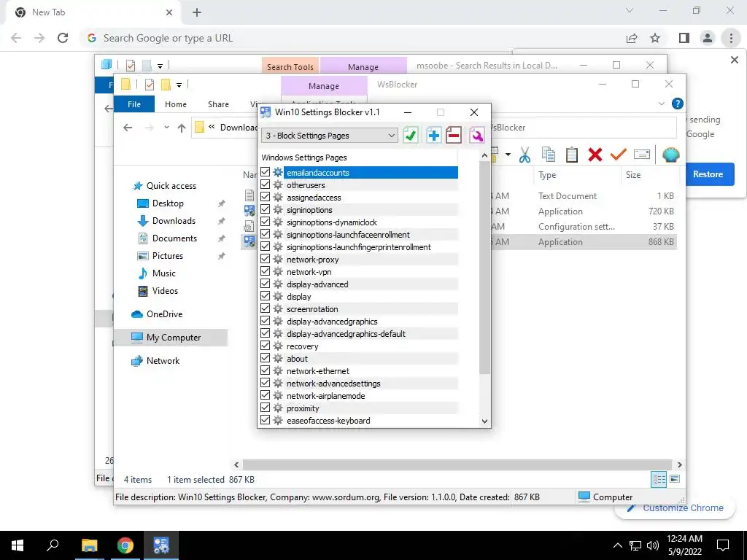The image size is (747, 560).
Task: Click the red X Delete icon in the WsBlocker window
Action: click(x=595, y=155)
